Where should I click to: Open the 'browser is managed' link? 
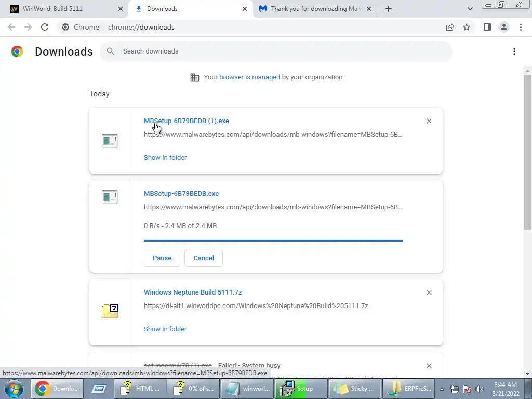pyautogui.click(x=250, y=77)
